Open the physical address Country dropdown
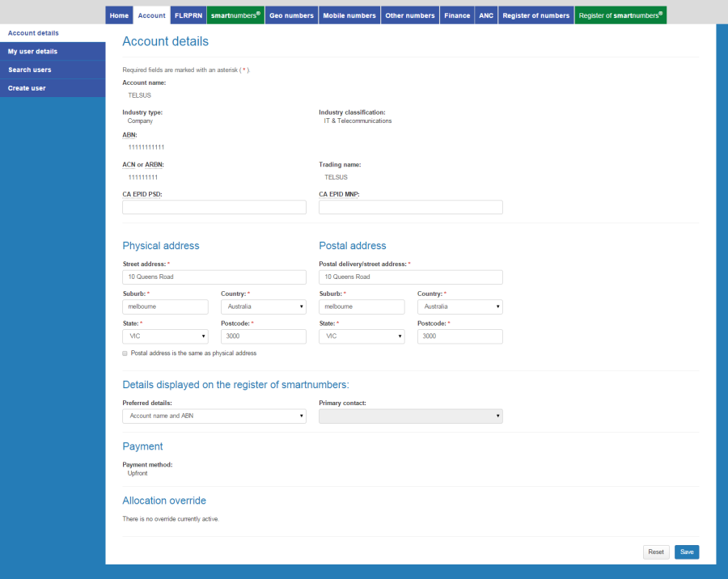Viewport: 728px width, 579px height. click(x=263, y=306)
